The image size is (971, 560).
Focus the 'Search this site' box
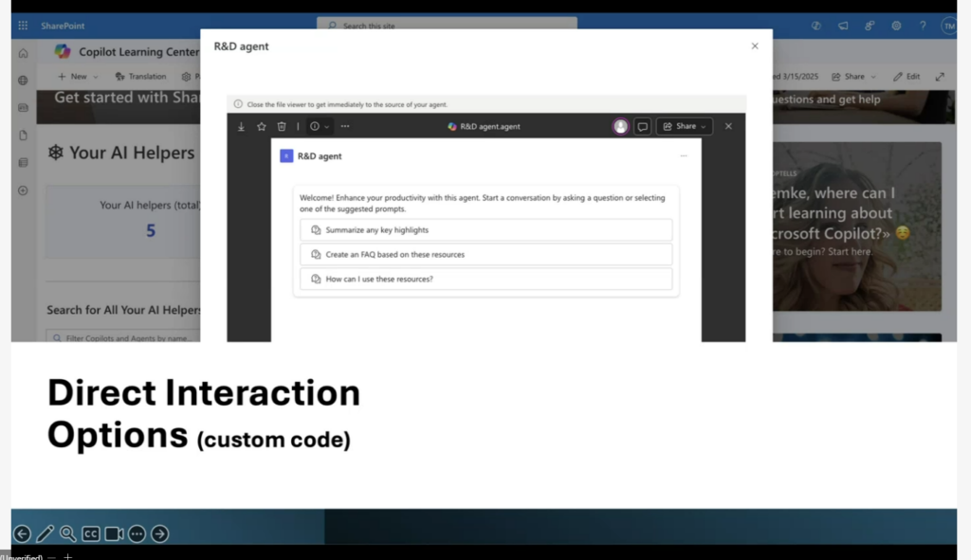coord(447,25)
